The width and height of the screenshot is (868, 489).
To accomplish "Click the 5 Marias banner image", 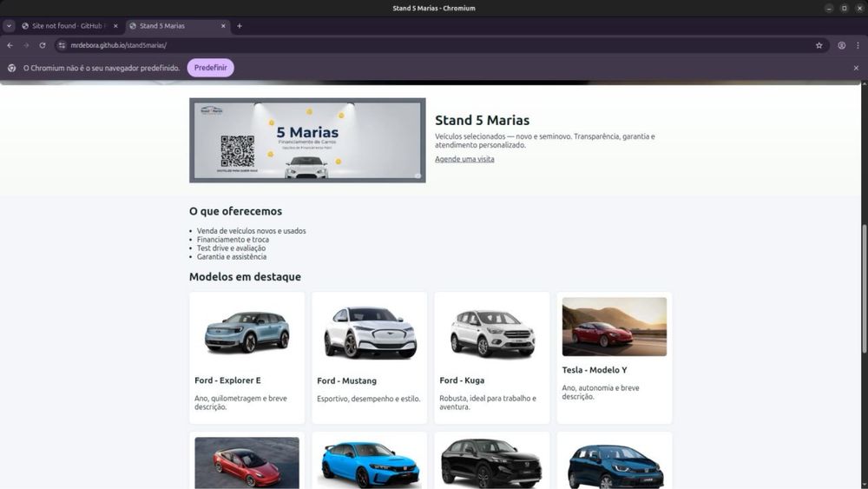I will [x=307, y=140].
